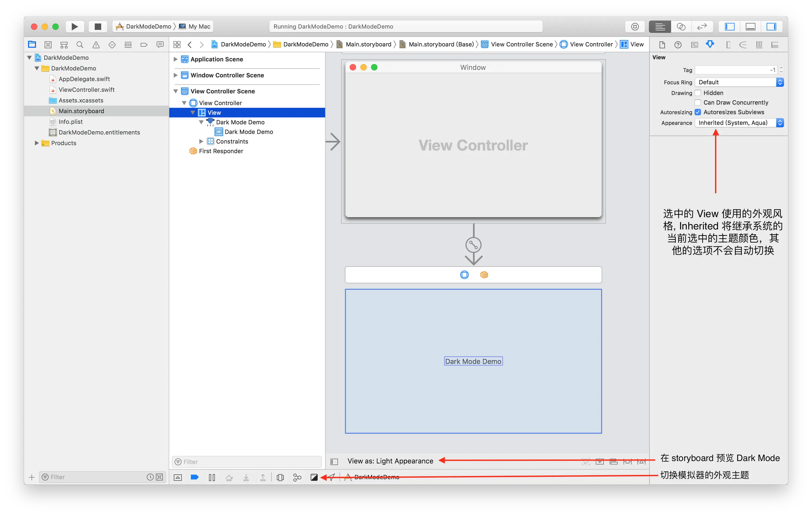Go back with the jump bar arrow

pyautogui.click(x=190, y=45)
